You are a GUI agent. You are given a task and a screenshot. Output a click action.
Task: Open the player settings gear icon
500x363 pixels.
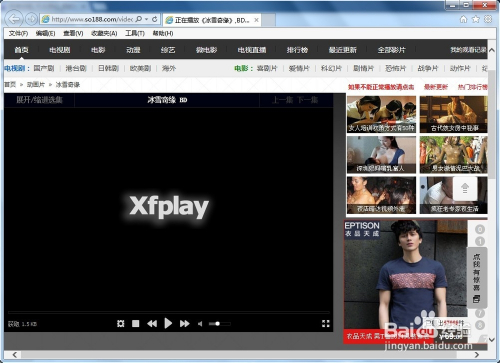pos(121,324)
